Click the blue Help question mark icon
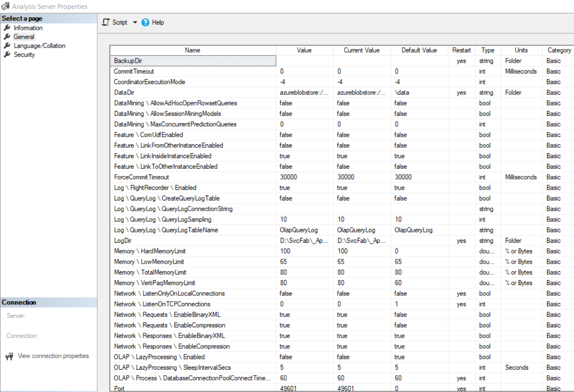This screenshot has width=574, height=392. click(x=145, y=22)
